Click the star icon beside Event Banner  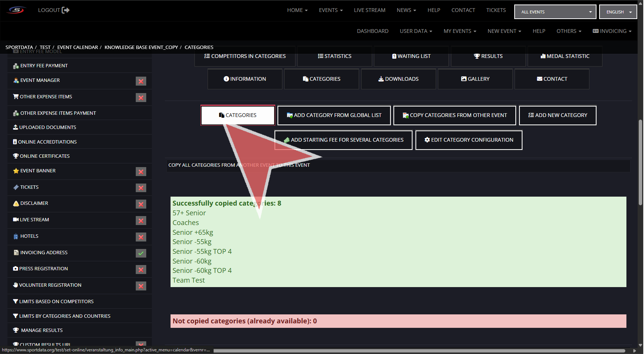click(16, 171)
